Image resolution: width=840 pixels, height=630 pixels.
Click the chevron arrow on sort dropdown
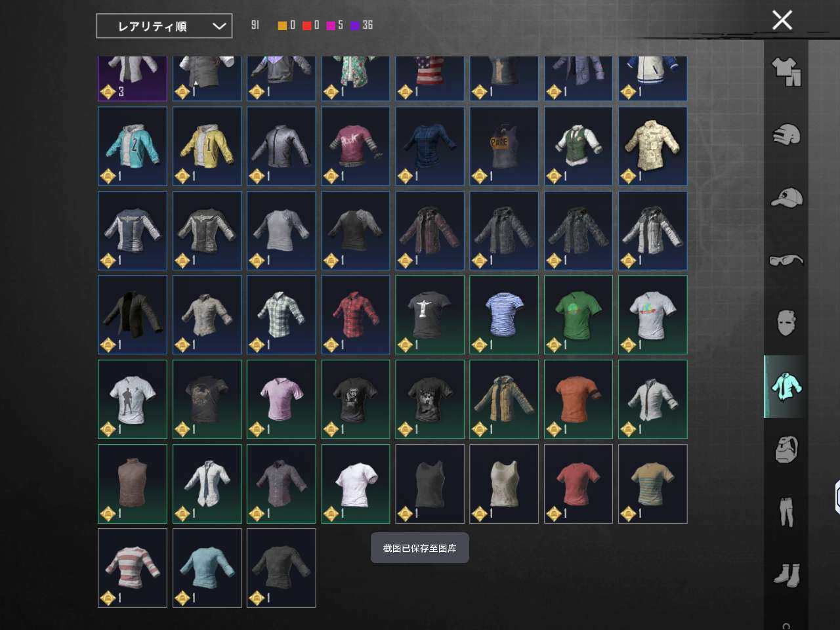pyautogui.click(x=219, y=26)
